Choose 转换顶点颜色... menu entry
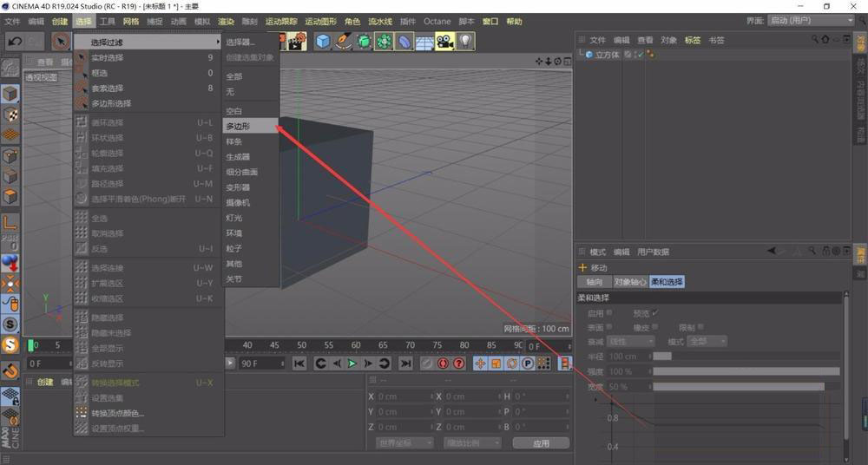This screenshot has width=868, height=465. 148,413
